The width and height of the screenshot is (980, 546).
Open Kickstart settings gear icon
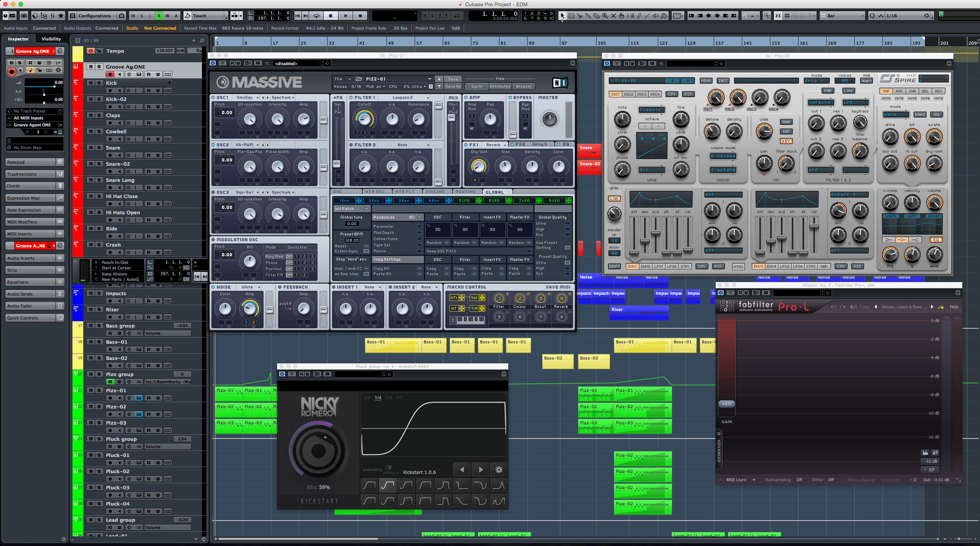tap(499, 470)
